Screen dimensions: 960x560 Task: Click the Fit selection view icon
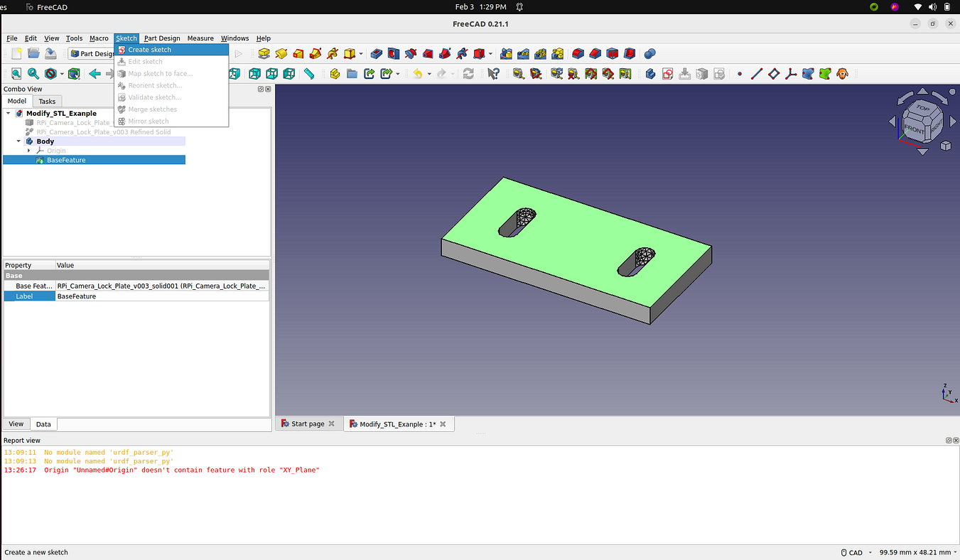coord(33,73)
